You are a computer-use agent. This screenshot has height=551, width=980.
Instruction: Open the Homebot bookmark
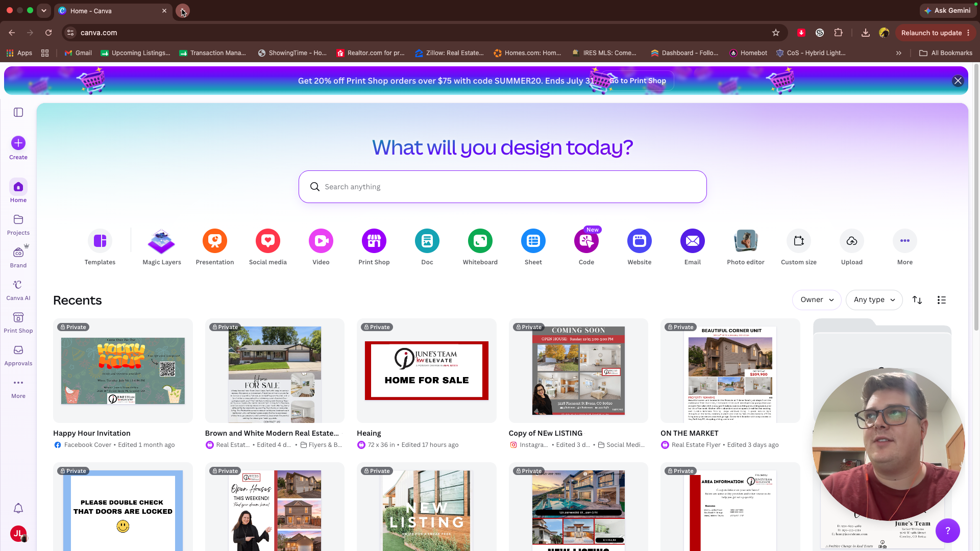pos(748,53)
